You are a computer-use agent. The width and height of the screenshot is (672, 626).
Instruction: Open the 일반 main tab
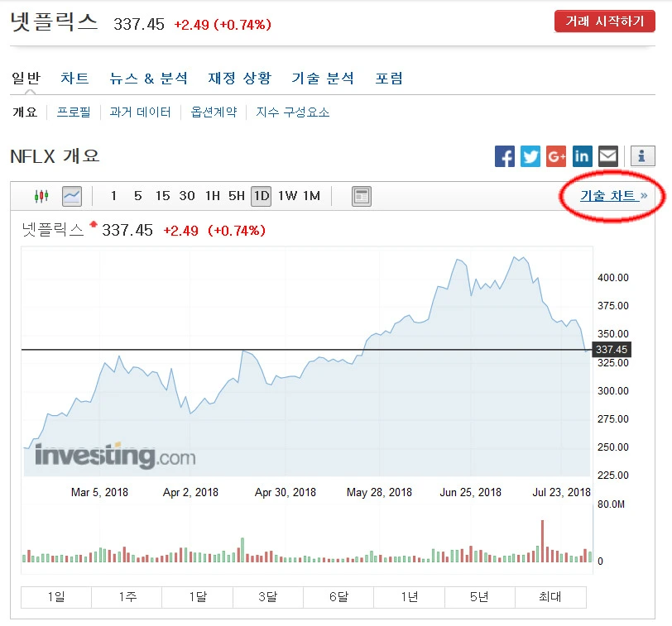click(x=26, y=79)
